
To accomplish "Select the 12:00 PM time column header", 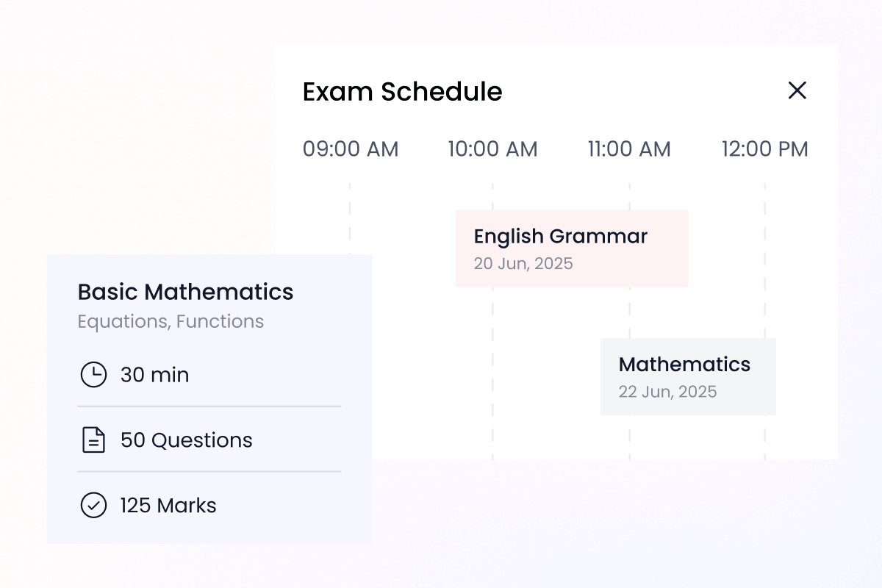I will pyautogui.click(x=764, y=148).
